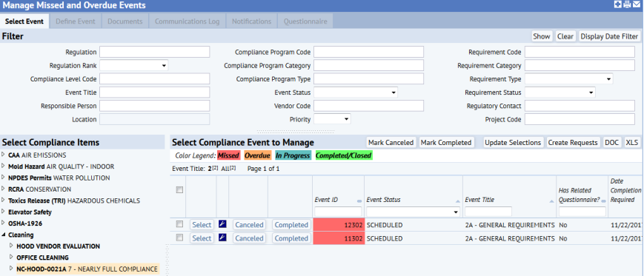
Task: Click the In Progress legend swatch
Action: (293, 155)
